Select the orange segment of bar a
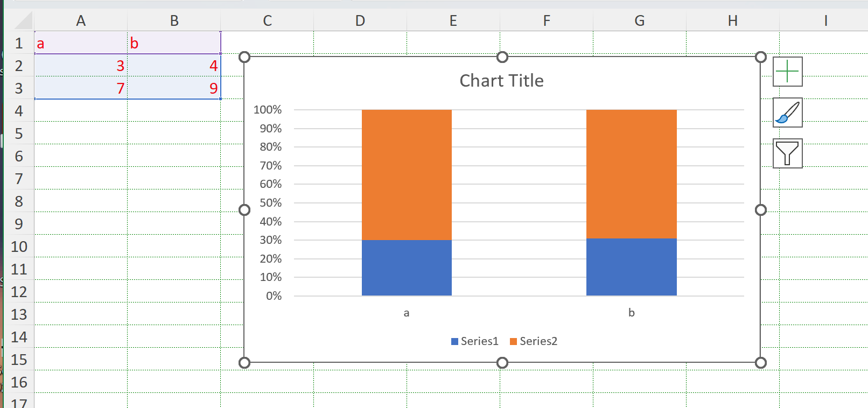This screenshot has width=868, height=408. click(x=407, y=174)
